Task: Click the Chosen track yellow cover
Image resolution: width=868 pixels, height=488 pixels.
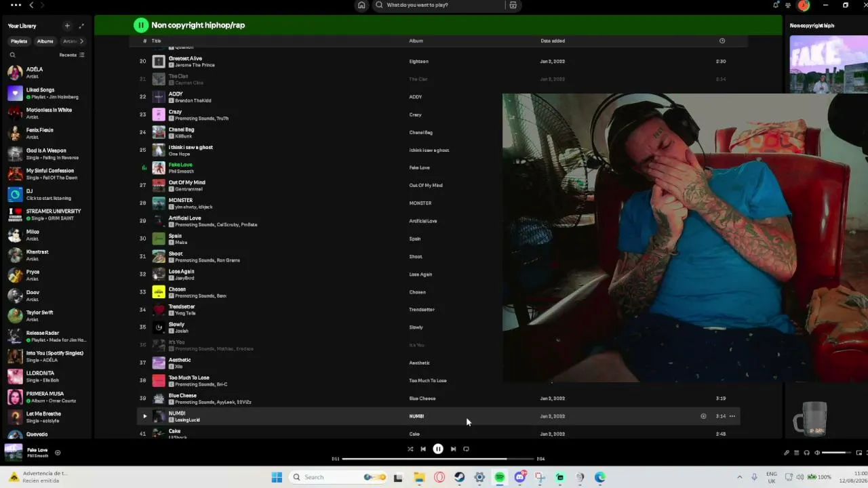Action: point(159,291)
